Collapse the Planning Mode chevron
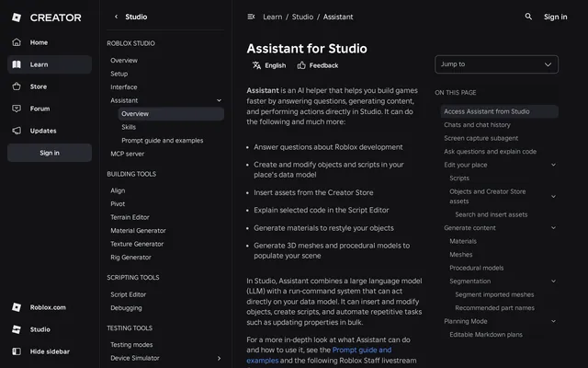The width and height of the screenshot is (588, 368). point(553,321)
